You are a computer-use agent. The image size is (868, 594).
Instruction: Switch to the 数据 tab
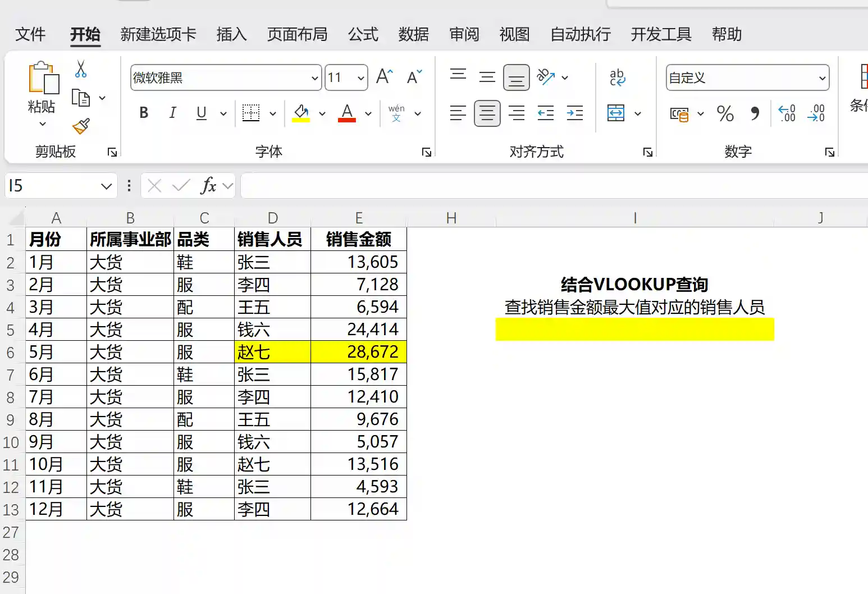[x=413, y=34]
